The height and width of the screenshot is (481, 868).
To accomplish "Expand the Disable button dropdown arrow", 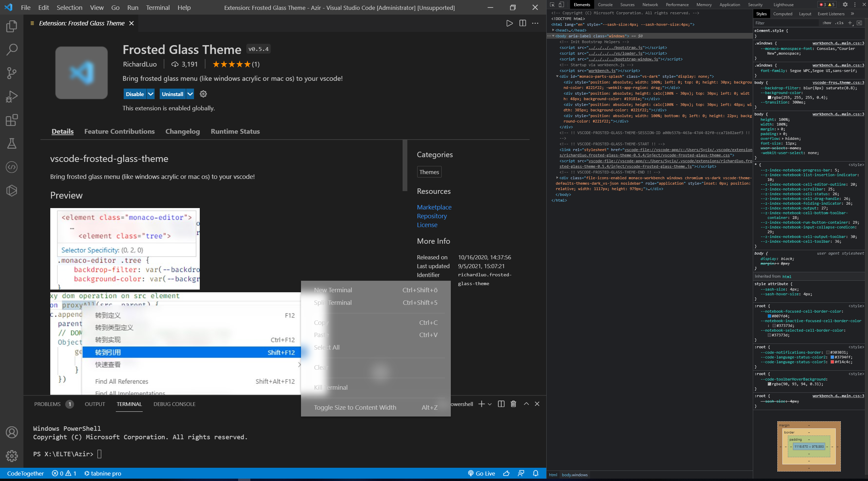I will (x=150, y=94).
